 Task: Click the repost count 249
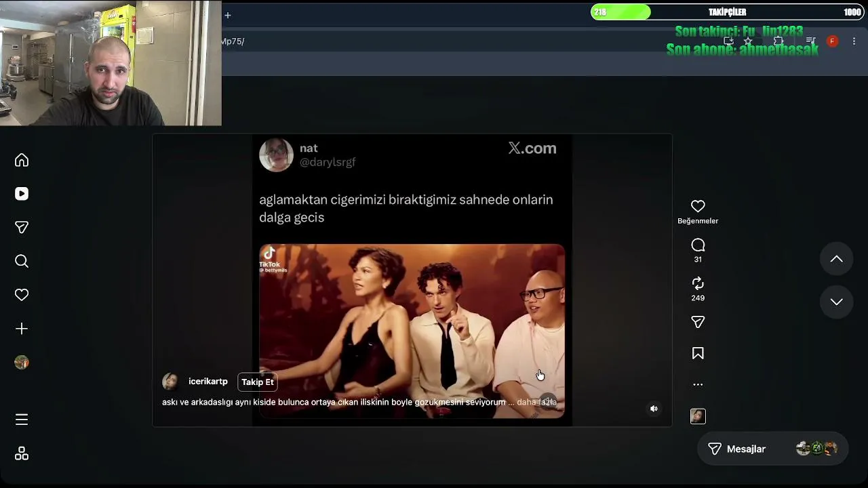698,298
